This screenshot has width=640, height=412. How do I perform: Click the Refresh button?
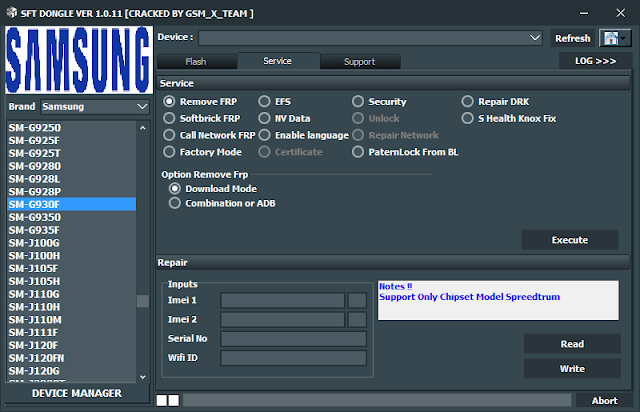tap(573, 38)
